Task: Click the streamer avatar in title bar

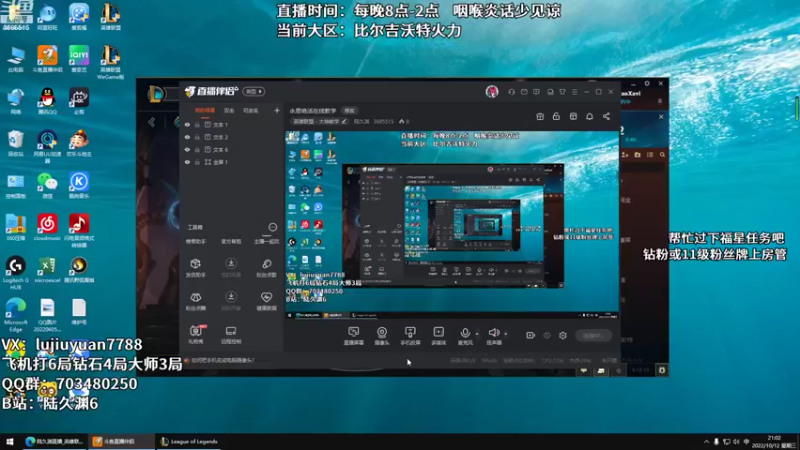Action: click(x=492, y=91)
